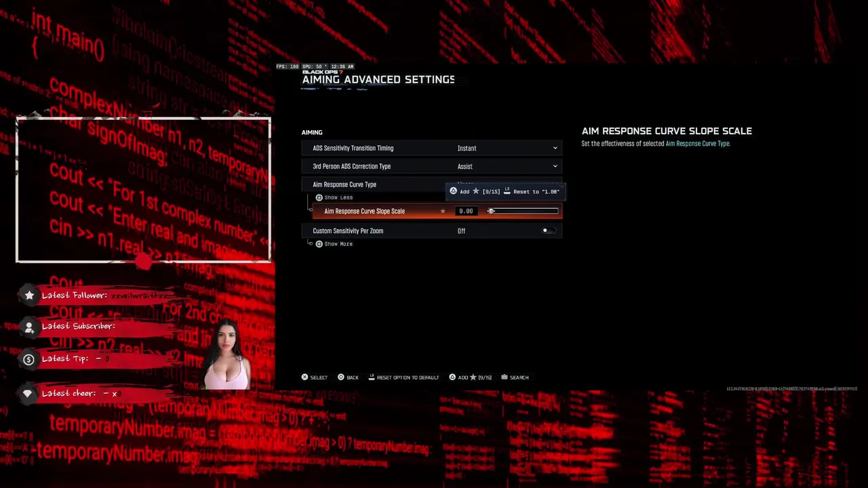Click the star icon in the tooltip

pyautogui.click(x=475, y=191)
